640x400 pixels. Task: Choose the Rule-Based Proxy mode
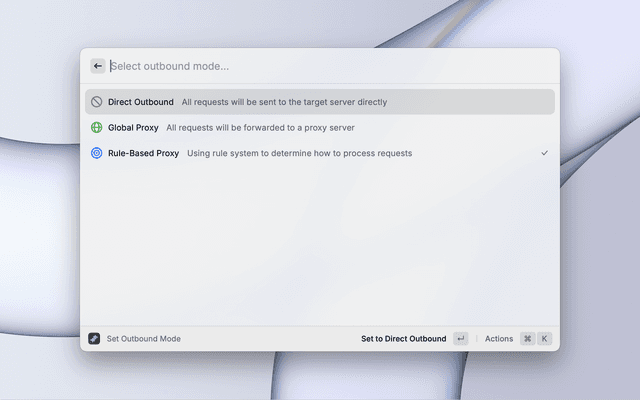(x=320, y=153)
